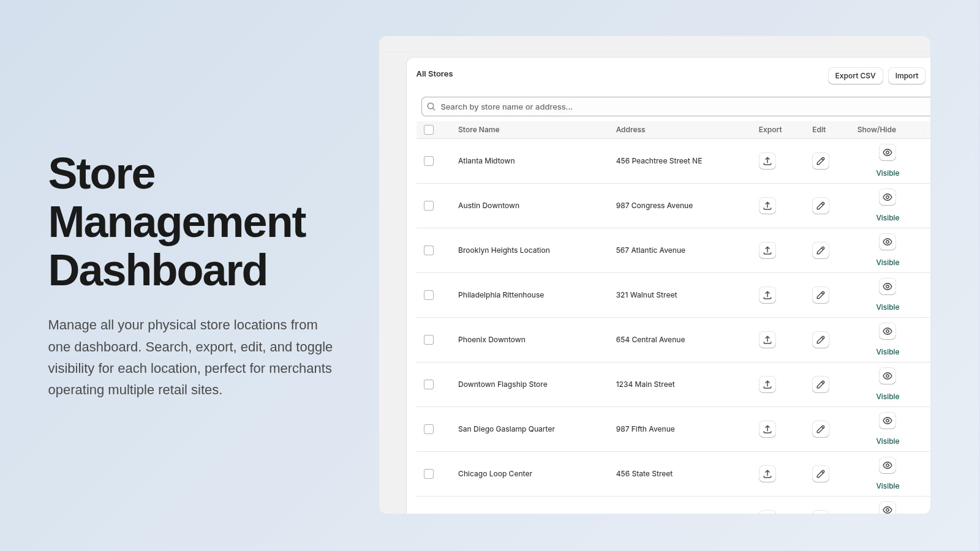Image resolution: width=980 pixels, height=551 pixels.
Task: Export the Downtown Flagship Store
Action: [x=767, y=384]
